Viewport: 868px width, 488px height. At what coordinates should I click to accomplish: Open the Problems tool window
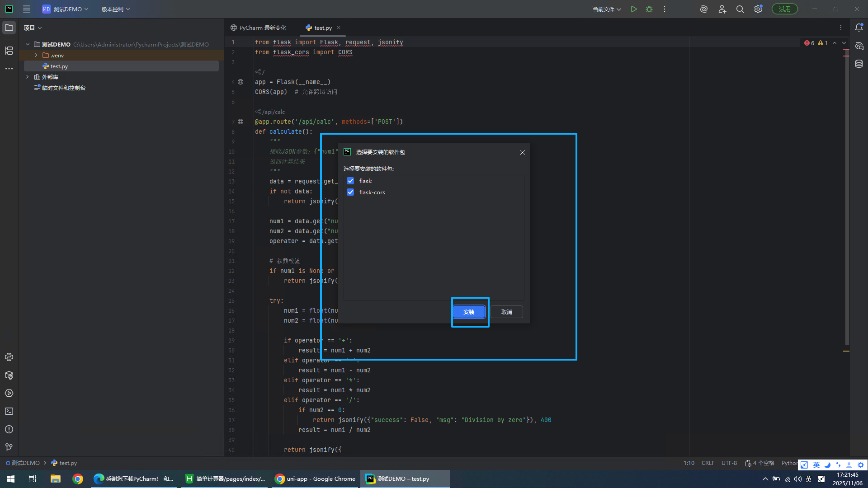(9, 429)
